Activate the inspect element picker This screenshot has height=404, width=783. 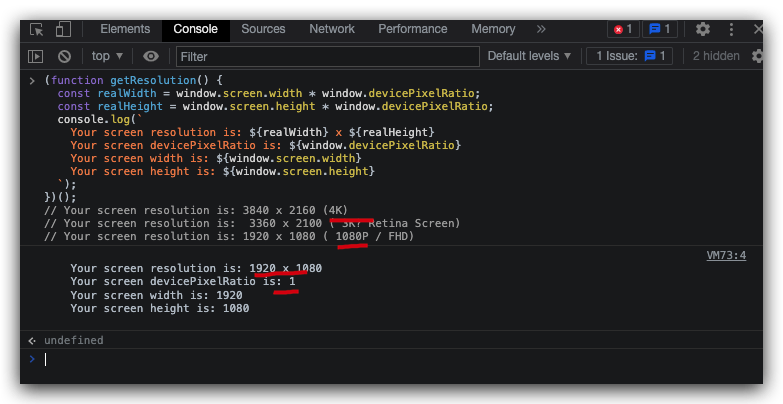point(37,30)
